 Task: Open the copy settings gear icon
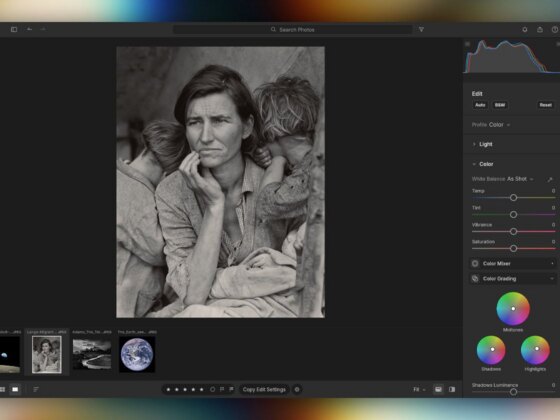[297, 389]
